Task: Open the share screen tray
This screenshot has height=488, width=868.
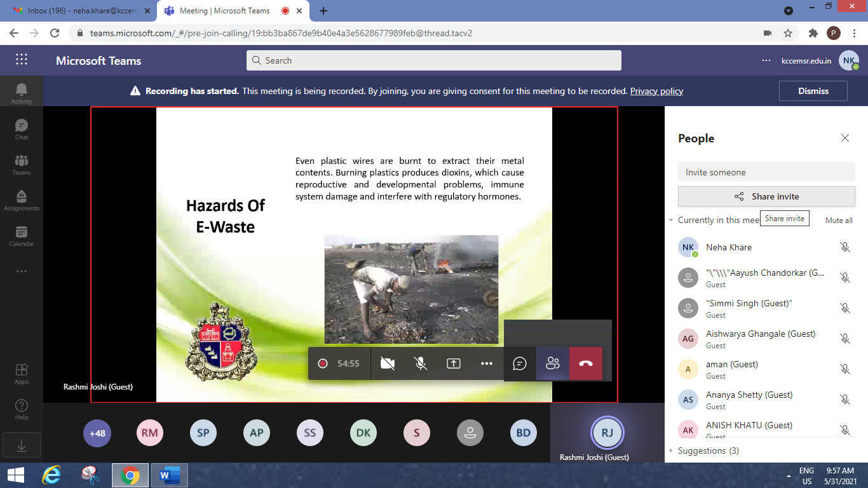Action: click(x=453, y=363)
